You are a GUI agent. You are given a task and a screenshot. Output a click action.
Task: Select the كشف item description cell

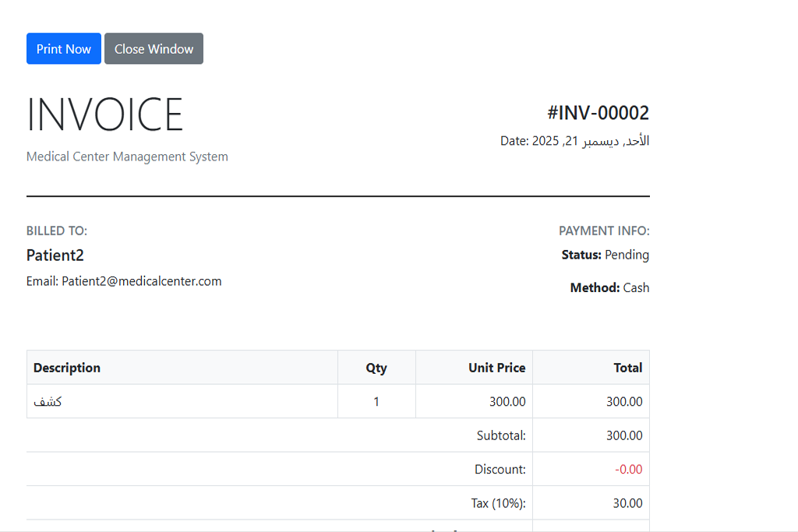click(48, 402)
